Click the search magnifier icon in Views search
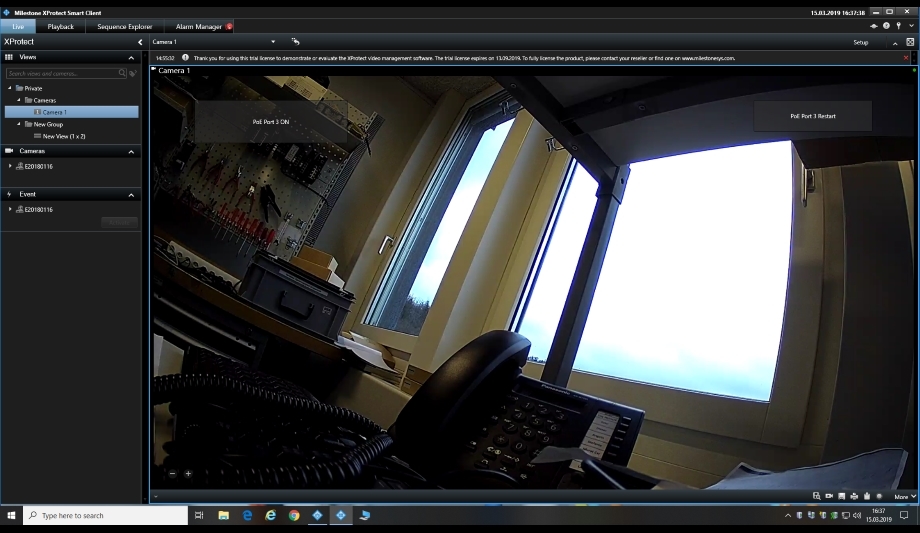 pos(122,73)
